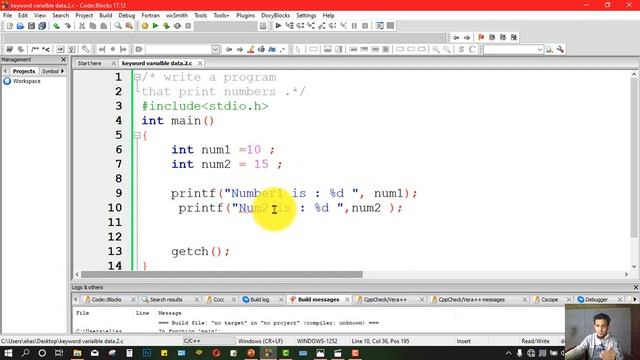
Task: Click the Build gear icon
Action: (x=145, y=26)
